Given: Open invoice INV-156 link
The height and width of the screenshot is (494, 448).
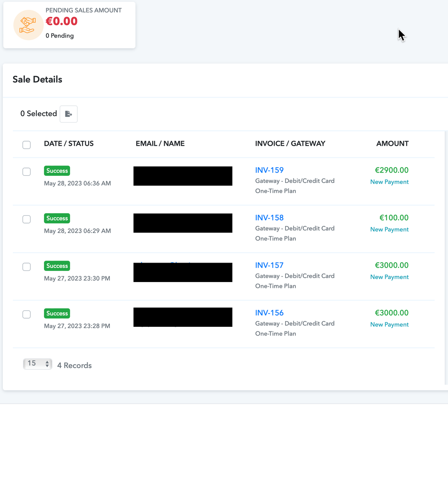Looking at the screenshot, I should click(269, 313).
